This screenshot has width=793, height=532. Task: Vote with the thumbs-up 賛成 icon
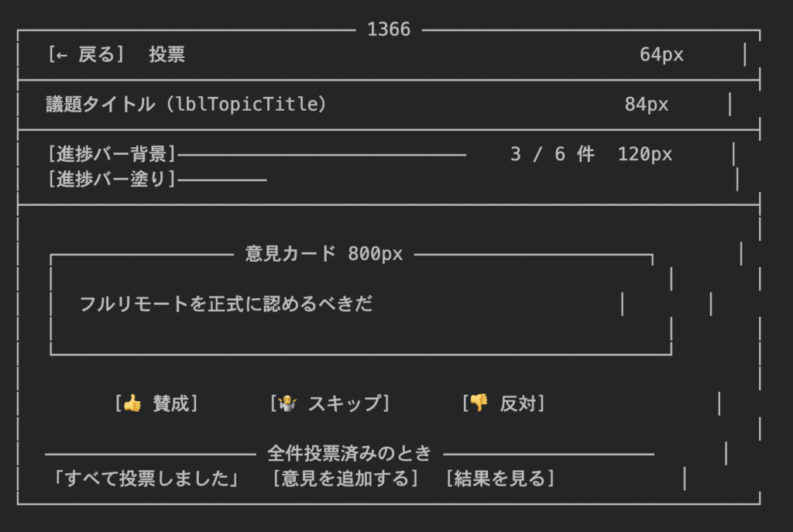[x=132, y=403]
